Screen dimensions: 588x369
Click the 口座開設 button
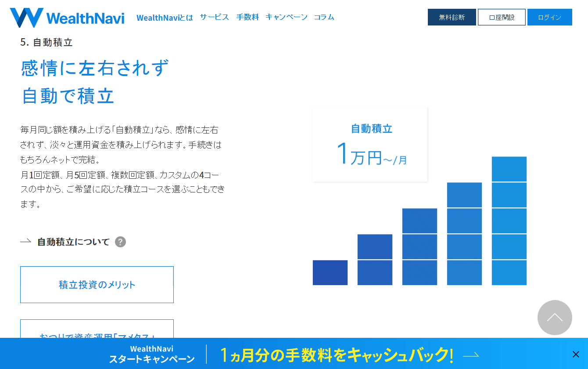pyautogui.click(x=502, y=17)
